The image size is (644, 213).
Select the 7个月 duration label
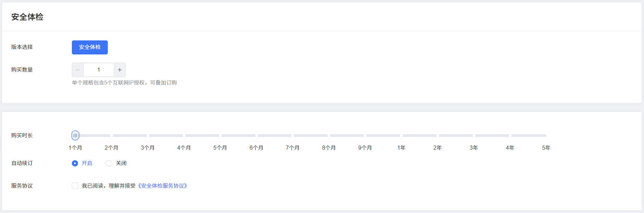293,148
